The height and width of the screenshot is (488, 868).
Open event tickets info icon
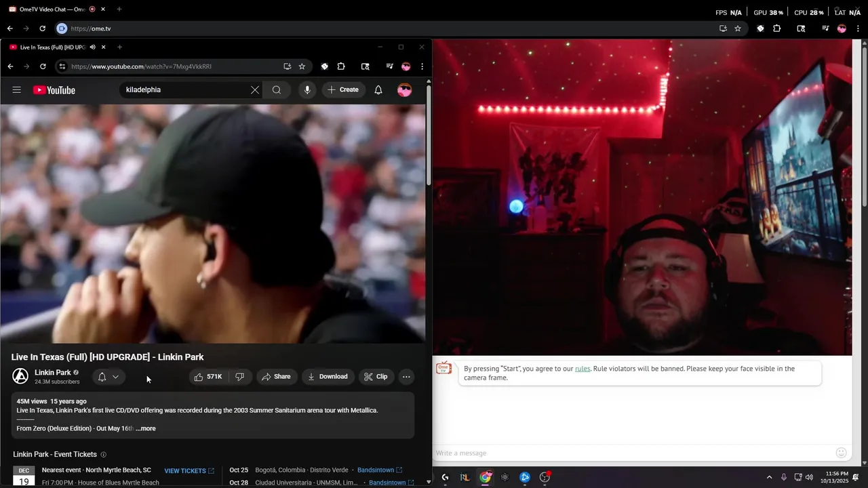click(103, 455)
